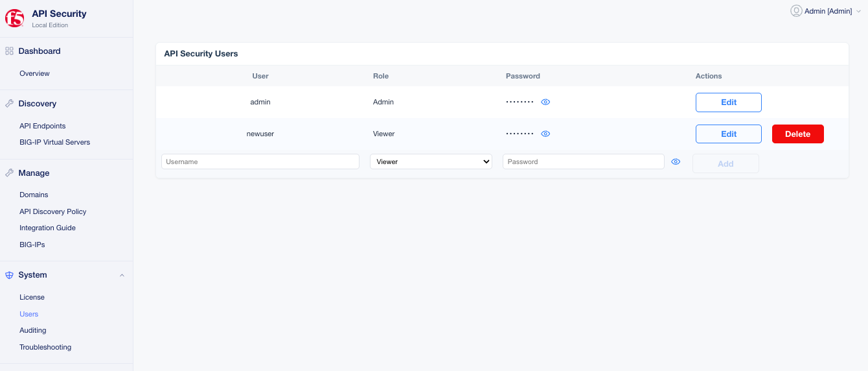Viewport: 868px width, 371px height.
Task: Open API Discovery Policy
Action: (x=53, y=212)
